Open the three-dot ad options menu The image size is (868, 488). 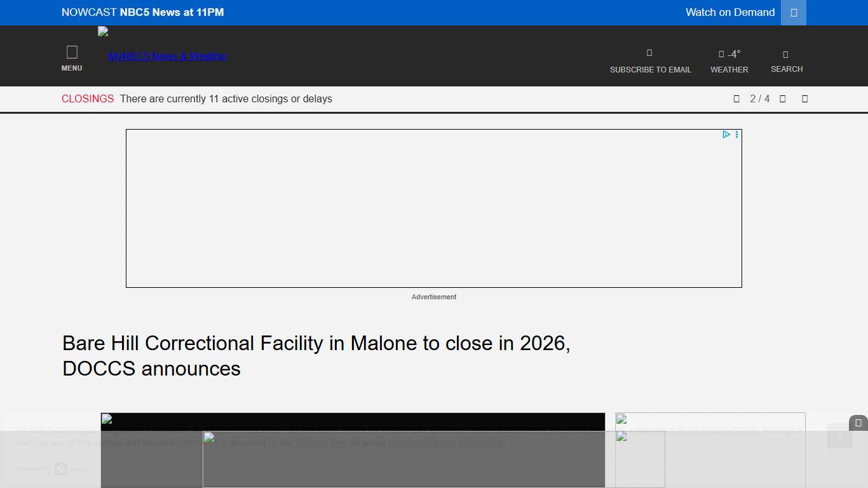point(736,134)
